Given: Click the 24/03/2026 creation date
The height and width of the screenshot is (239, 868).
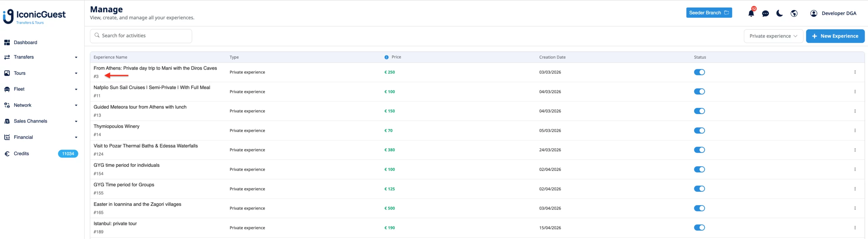Looking at the screenshot, I should click(x=550, y=150).
